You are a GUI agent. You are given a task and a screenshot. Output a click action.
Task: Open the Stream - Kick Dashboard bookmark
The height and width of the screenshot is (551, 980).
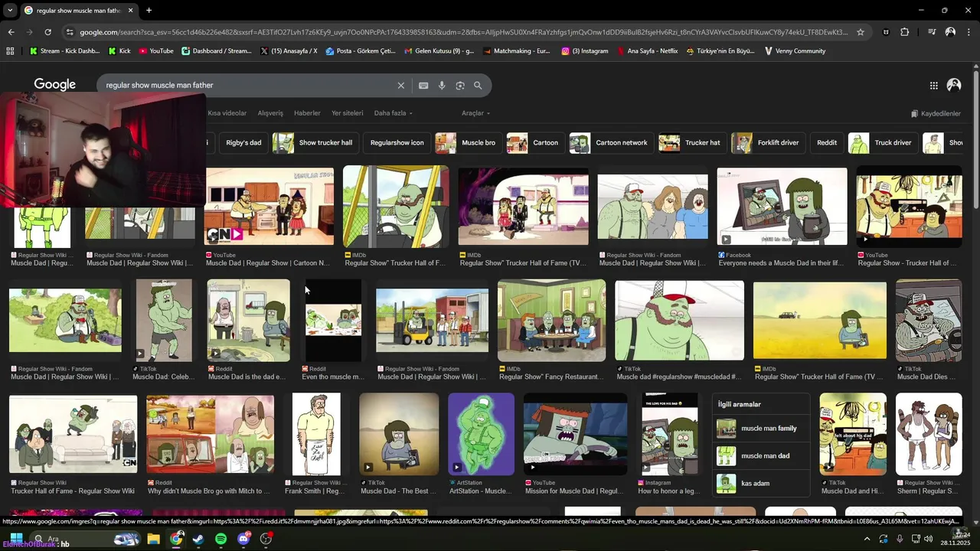[x=64, y=51]
